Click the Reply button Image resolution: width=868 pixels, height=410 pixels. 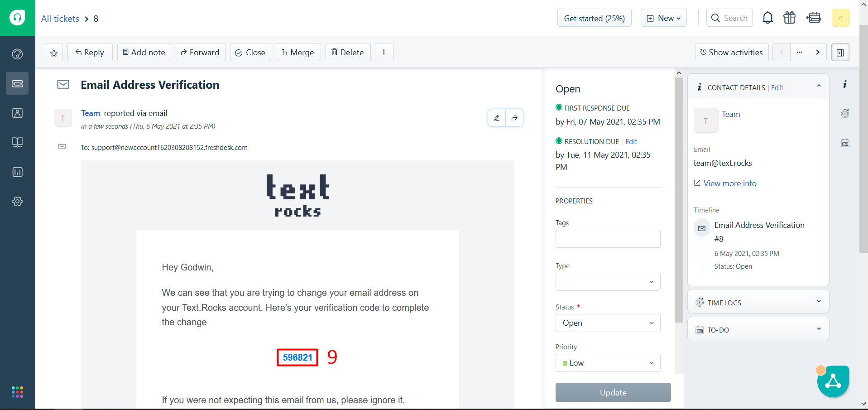coord(90,53)
